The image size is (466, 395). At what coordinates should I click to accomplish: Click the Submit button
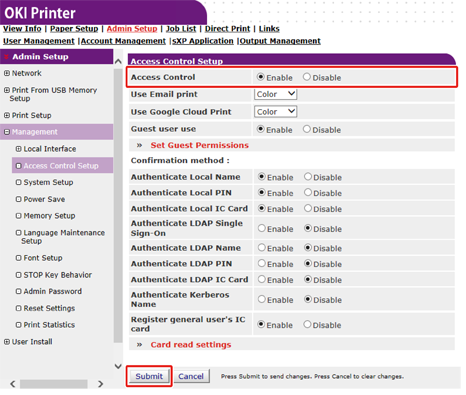point(149,376)
